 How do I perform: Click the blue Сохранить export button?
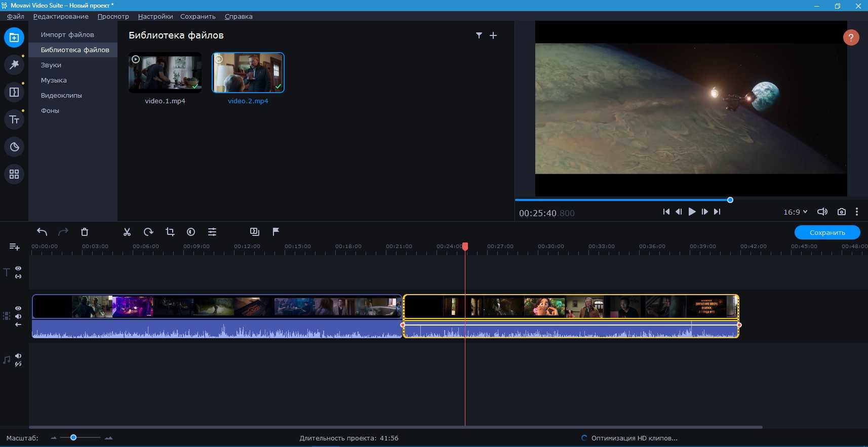[827, 232]
